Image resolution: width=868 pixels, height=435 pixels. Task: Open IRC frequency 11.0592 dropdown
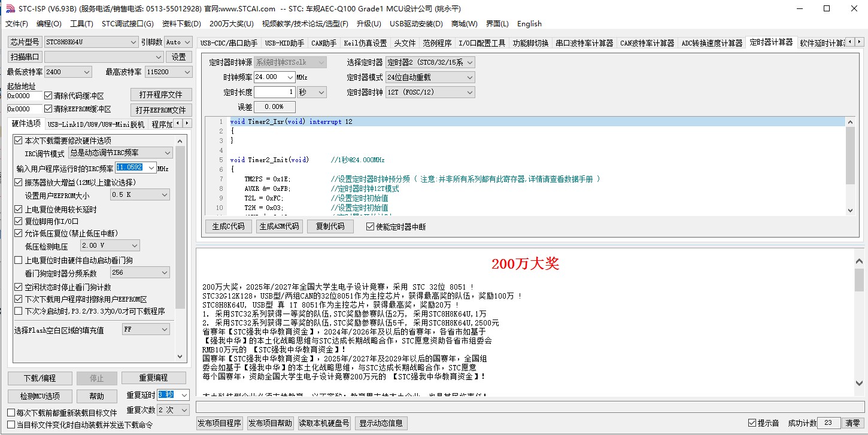pyautogui.click(x=151, y=168)
